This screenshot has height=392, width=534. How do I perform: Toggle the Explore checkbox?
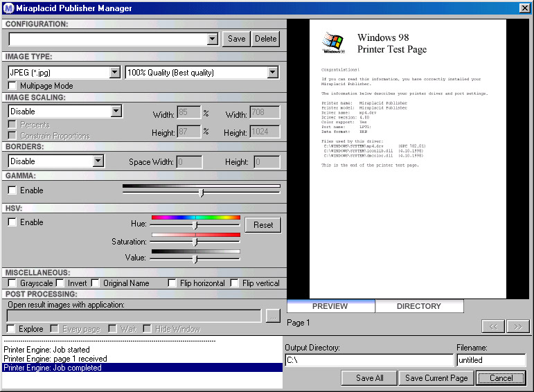click(11, 329)
